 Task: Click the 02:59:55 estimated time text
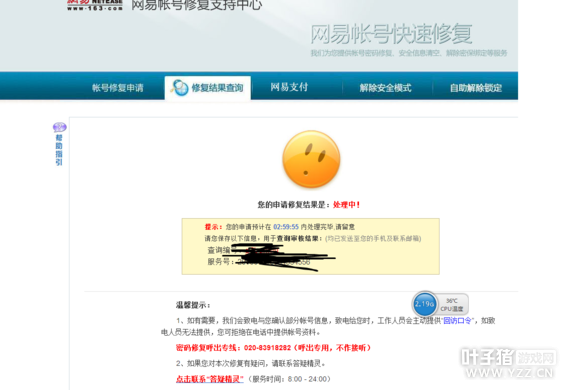pyautogui.click(x=286, y=227)
